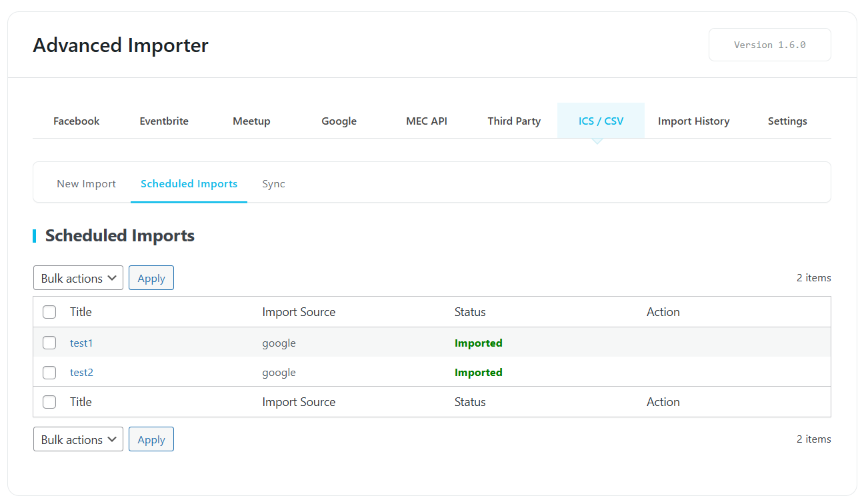Select the Scheduled Imports sub-tab
This screenshot has width=866, height=504.
point(189,183)
